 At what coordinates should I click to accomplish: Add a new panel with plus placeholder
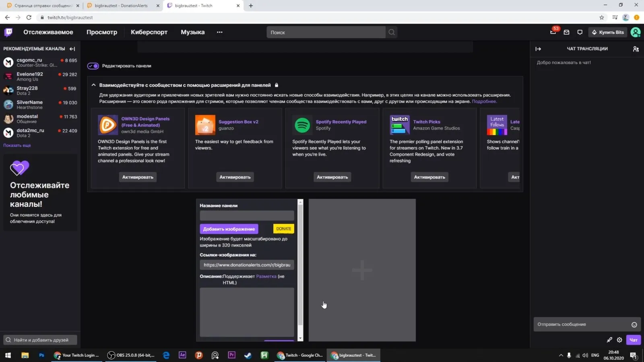click(362, 270)
